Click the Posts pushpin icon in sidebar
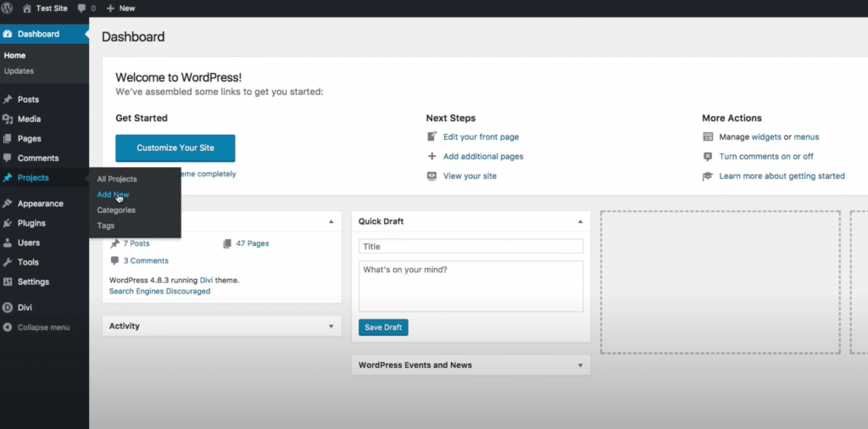 pos(7,100)
